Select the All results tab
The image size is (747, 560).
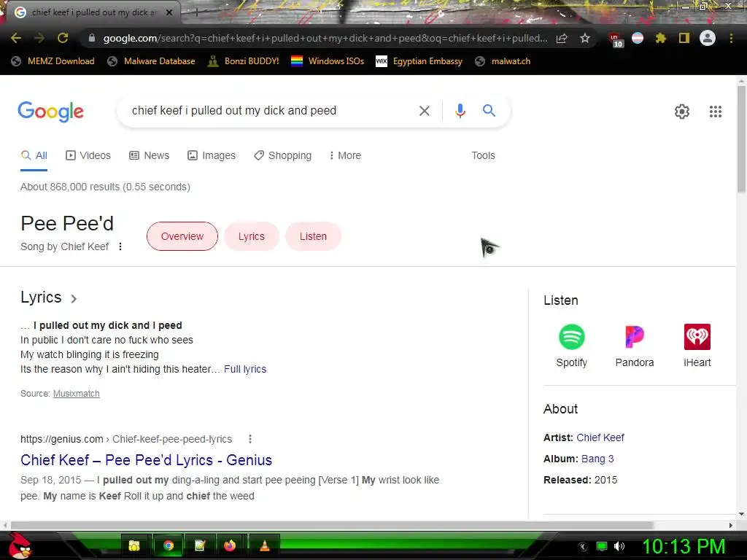tap(34, 156)
